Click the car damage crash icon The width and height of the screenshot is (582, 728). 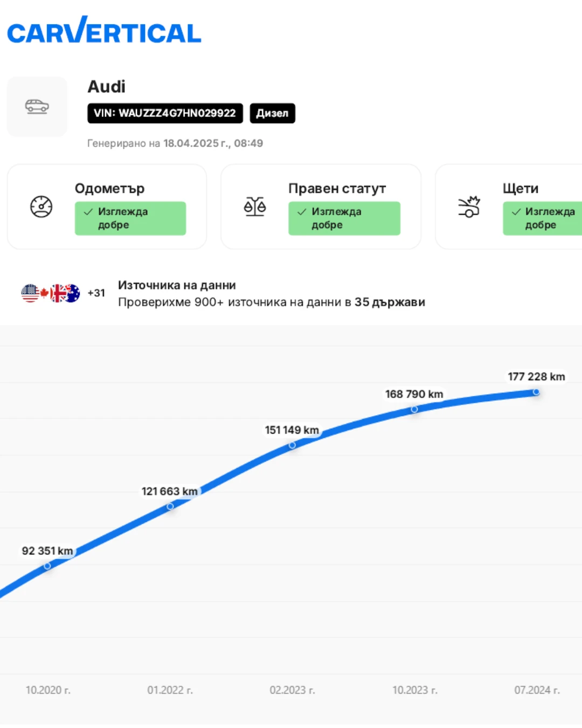coord(469,207)
